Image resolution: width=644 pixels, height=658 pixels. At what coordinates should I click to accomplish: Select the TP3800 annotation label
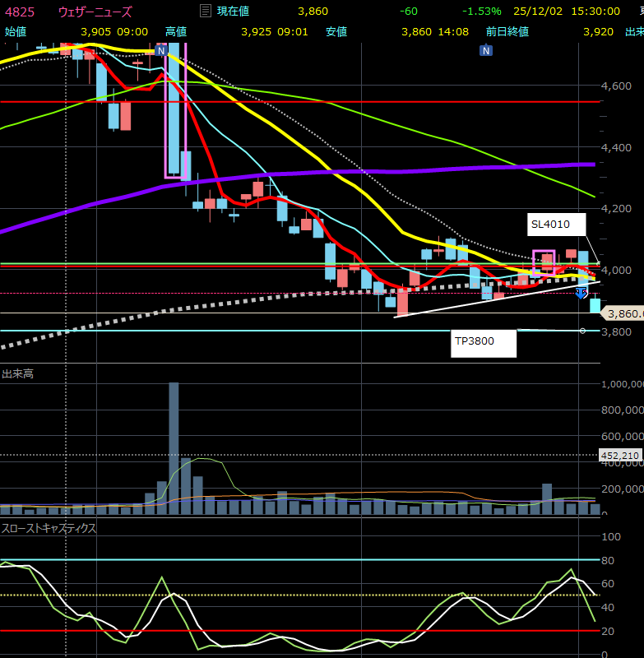point(484,343)
